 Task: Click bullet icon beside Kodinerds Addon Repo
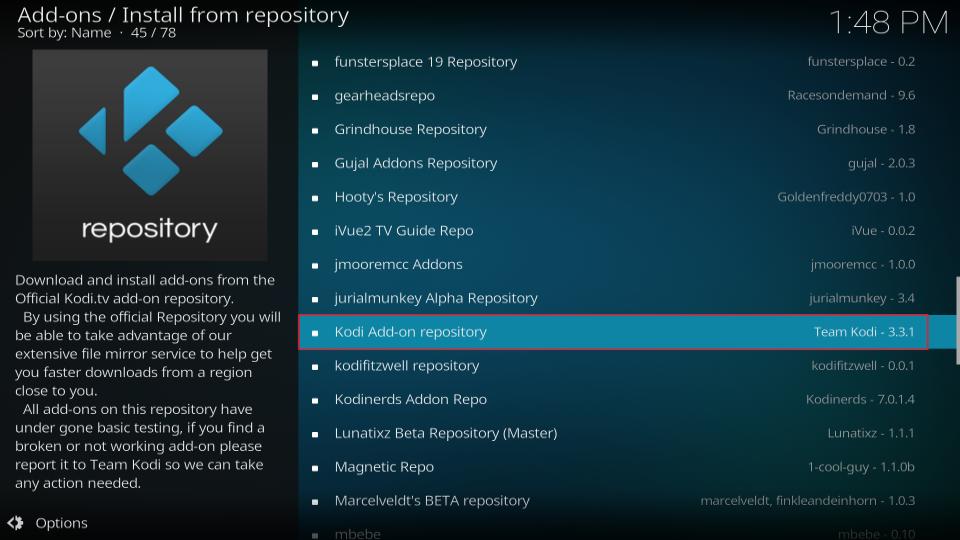pos(315,400)
